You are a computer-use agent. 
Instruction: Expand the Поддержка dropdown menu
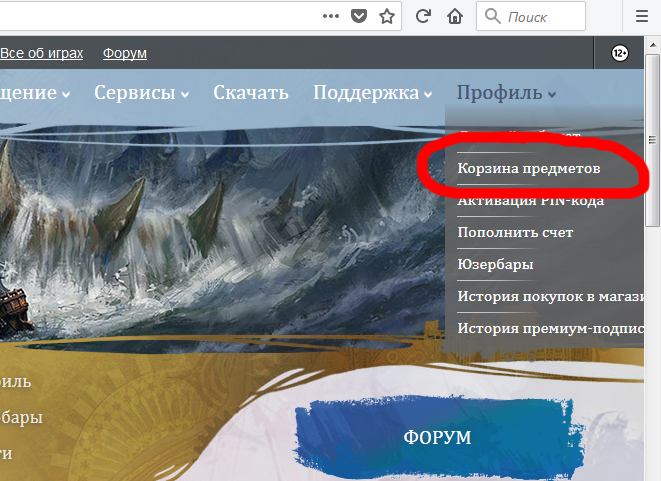point(373,92)
